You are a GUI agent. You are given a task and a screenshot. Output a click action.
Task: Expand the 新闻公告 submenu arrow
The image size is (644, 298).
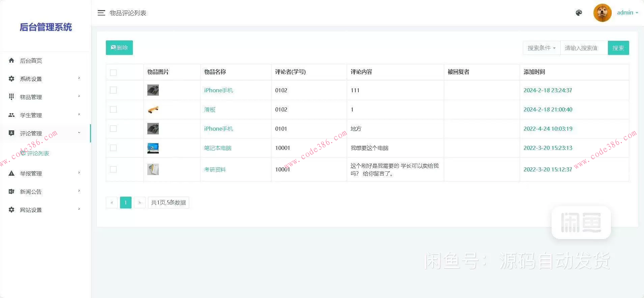(x=79, y=191)
